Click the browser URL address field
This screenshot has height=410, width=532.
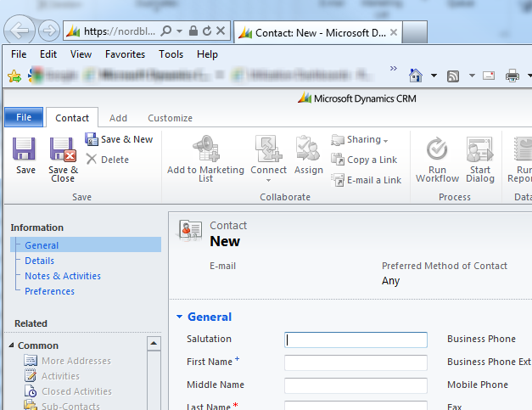[120, 31]
